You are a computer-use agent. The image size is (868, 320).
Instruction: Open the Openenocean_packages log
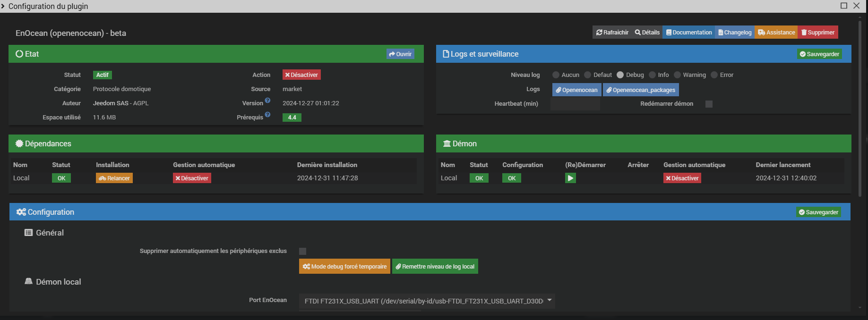(641, 90)
